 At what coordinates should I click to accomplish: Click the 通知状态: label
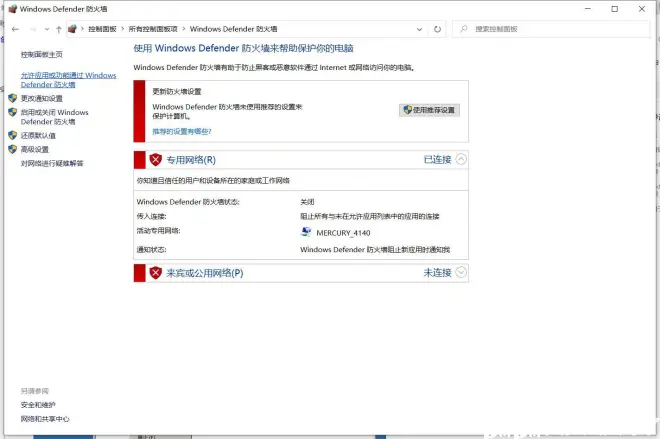tap(152, 250)
